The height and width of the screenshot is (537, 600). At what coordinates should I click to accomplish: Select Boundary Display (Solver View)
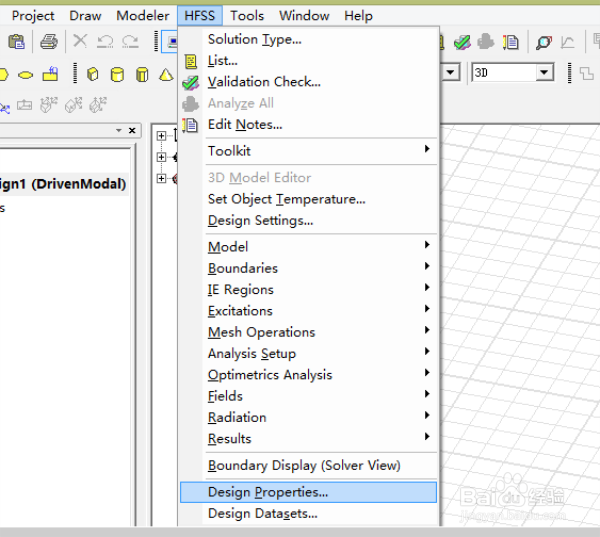(308, 465)
